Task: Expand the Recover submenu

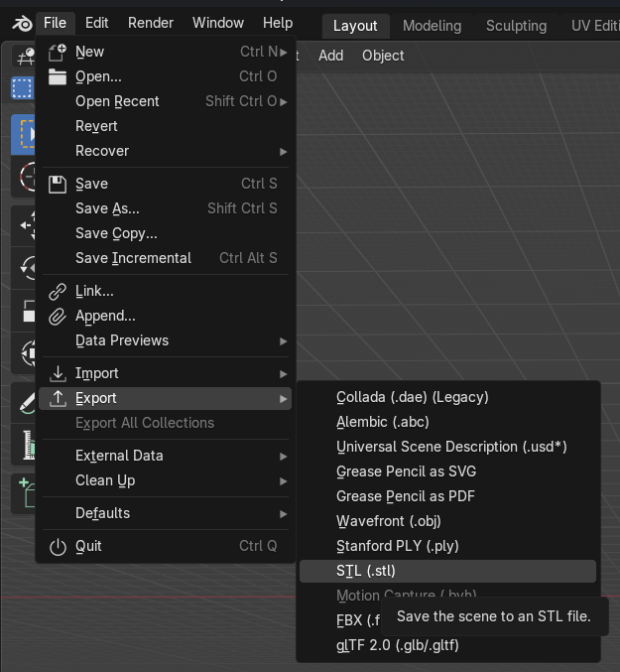Action: pyautogui.click(x=166, y=151)
